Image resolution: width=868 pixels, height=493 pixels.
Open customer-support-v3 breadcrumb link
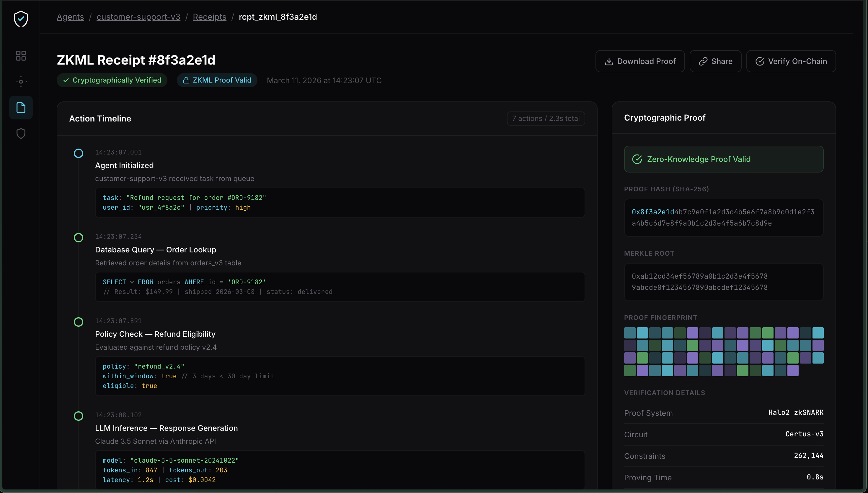coord(138,17)
